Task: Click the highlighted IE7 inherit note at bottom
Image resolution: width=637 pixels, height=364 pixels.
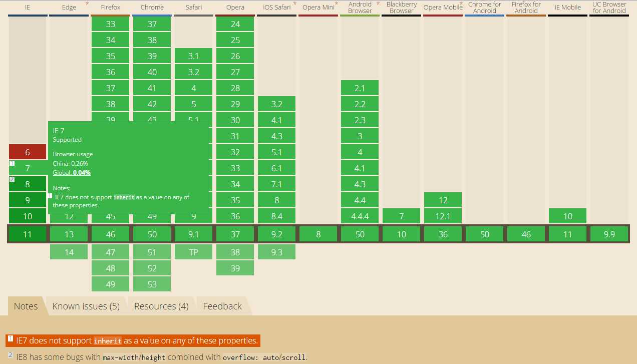Action: tap(133, 341)
